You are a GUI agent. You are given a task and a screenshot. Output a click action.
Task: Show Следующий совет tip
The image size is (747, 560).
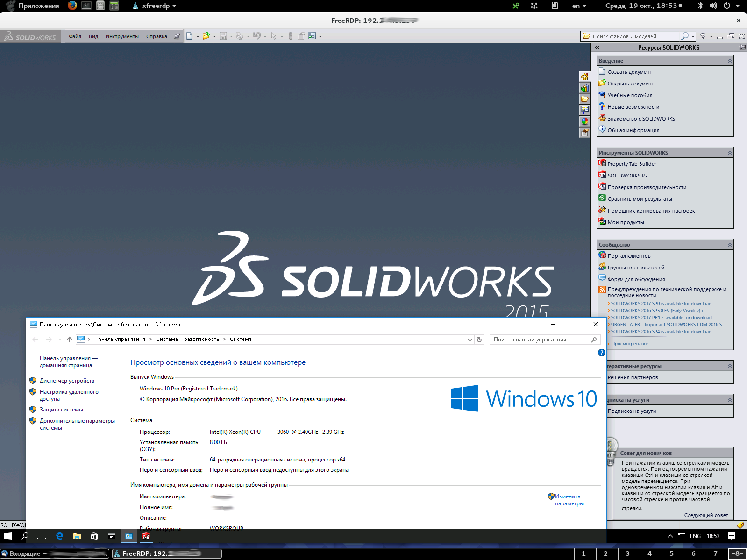point(706,515)
